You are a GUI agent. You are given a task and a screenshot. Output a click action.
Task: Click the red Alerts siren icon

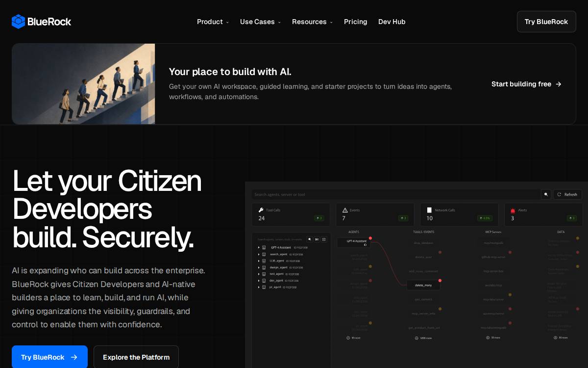513,210
